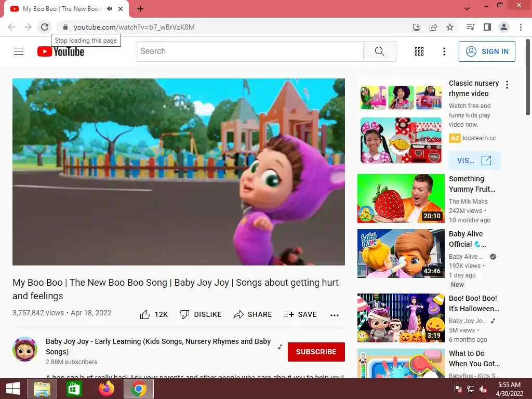The width and height of the screenshot is (532, 399).
Task: Open Classic nursery rhyme video ad title
Action: pyautogui.click(x=474, y=88)
